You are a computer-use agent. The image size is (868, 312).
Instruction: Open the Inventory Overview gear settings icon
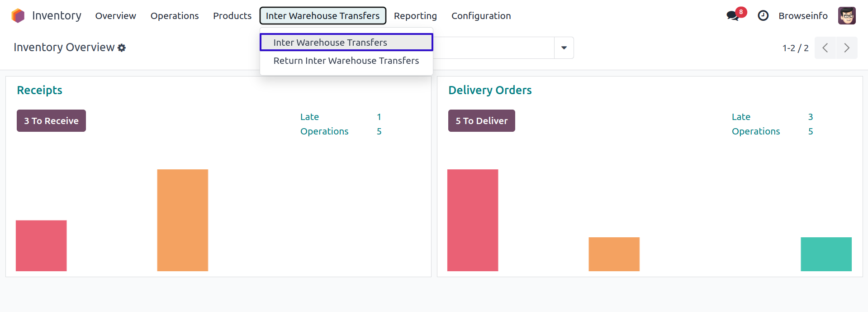122,48
